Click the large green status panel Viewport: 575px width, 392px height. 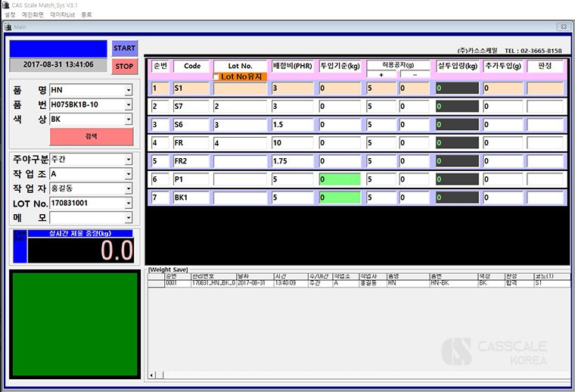coord(74,323)
